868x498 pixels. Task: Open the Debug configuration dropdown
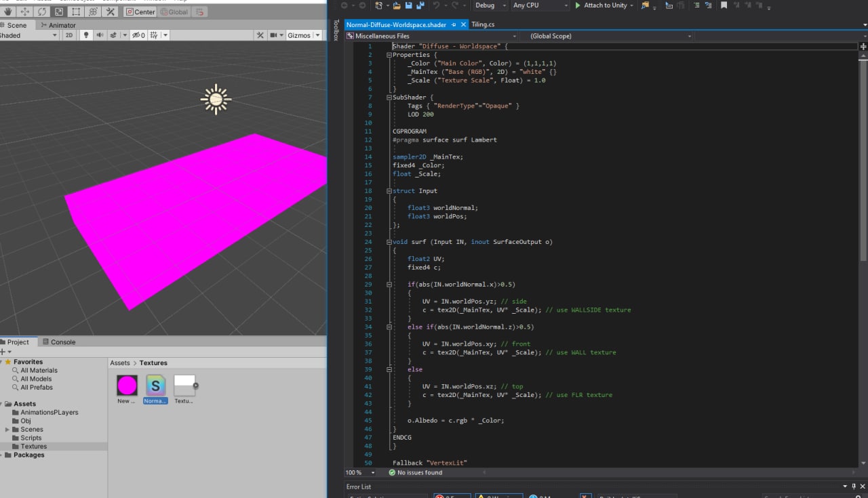[490, 5]
